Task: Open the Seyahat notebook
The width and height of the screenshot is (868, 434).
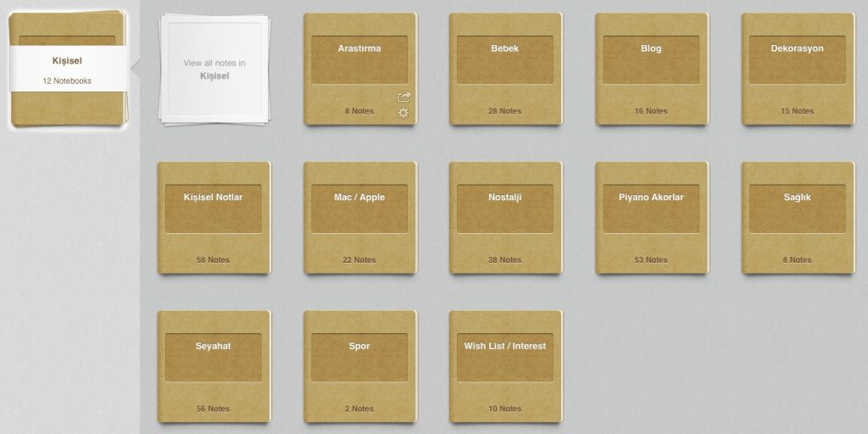Action: tap(213, 358)
